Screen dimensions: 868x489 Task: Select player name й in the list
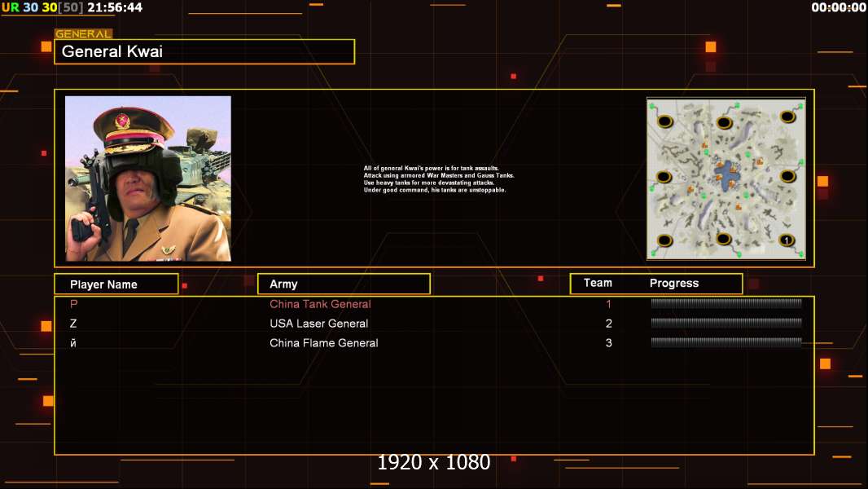pos(73,343)
